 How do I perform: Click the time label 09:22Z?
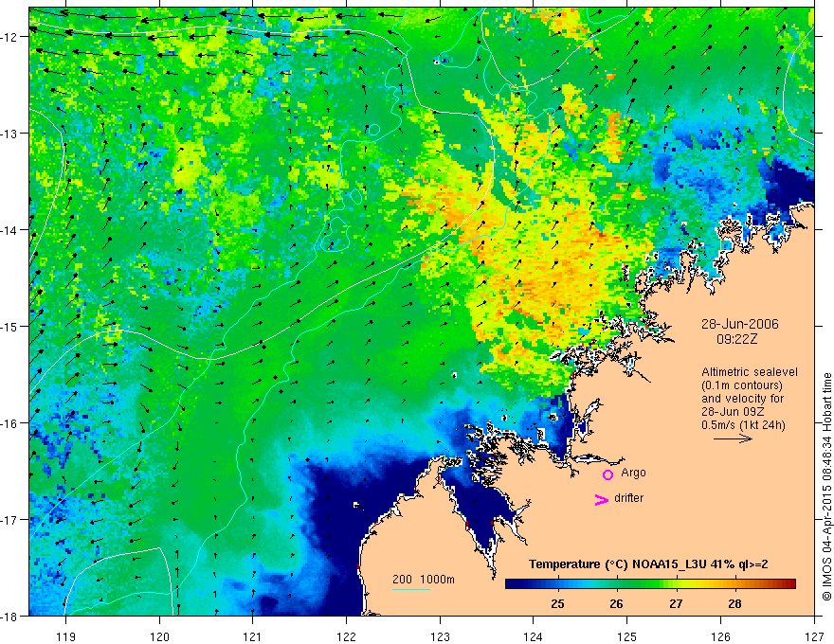click(736, 338)
